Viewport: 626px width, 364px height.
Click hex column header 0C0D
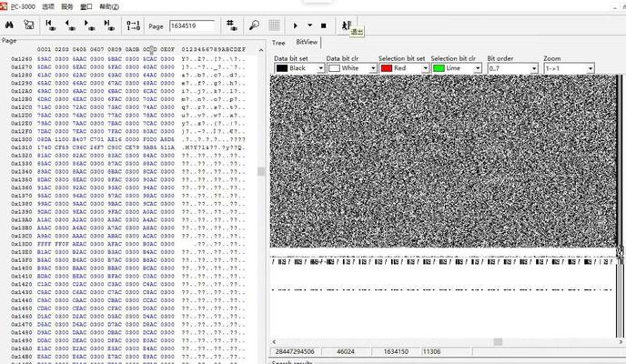tap(150, 49)
